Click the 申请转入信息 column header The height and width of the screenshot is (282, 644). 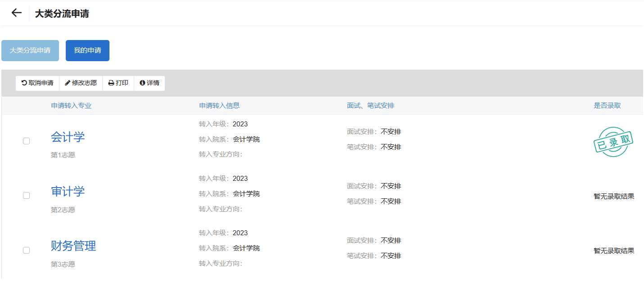coord(219,106)
